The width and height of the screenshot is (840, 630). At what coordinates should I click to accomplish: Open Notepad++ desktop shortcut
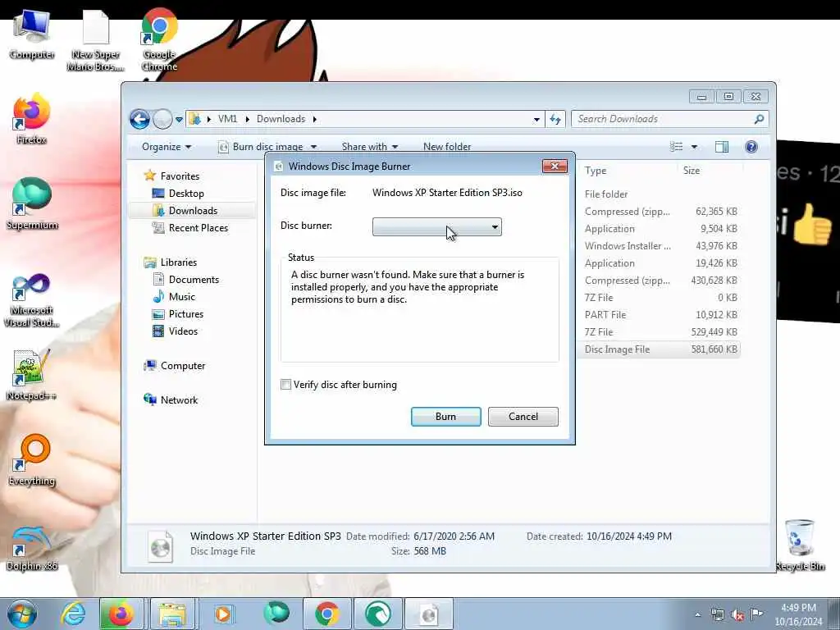coord(32,375)
